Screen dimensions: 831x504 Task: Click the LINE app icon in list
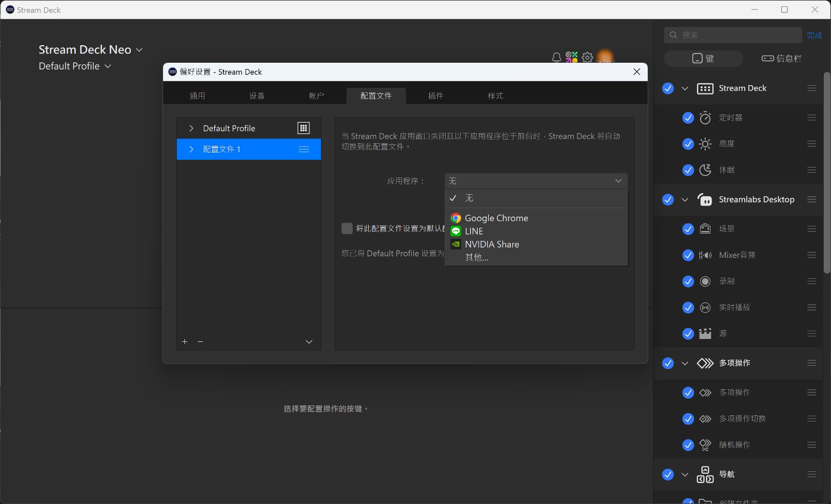[x=456, y=231]
